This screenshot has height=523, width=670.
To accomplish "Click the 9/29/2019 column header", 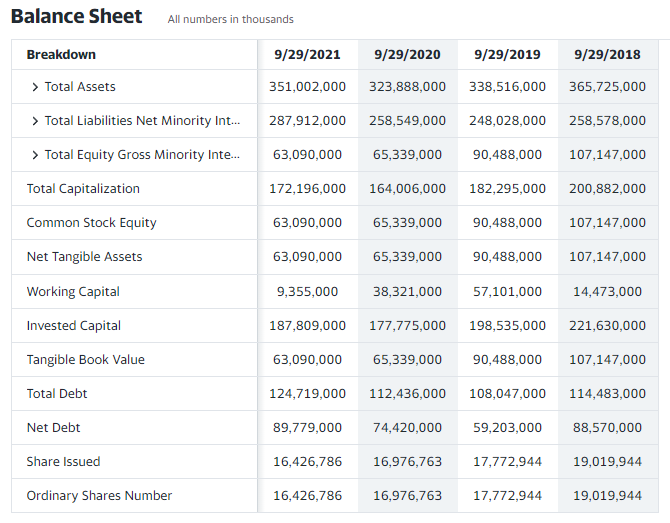I will (x=507, y=54).
